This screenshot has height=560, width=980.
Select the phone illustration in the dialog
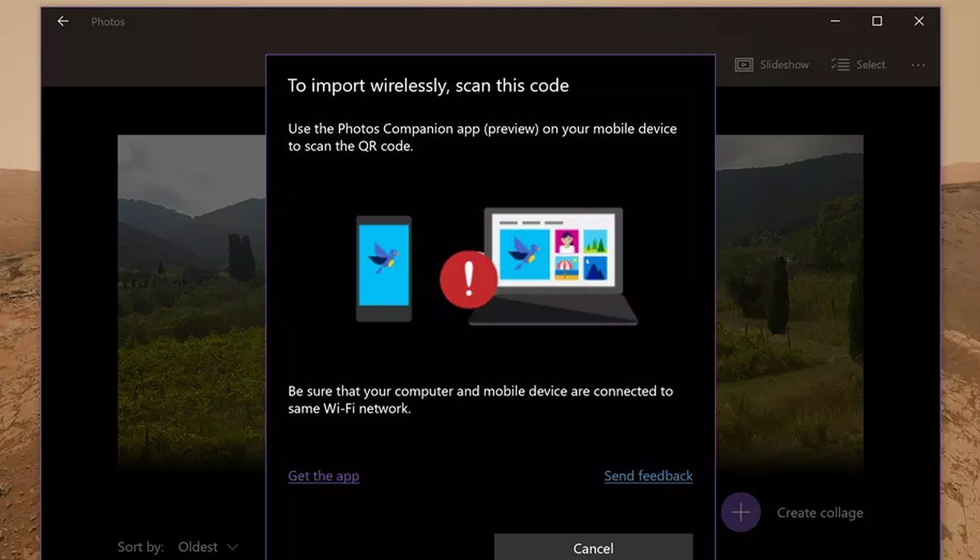[384, 267]
